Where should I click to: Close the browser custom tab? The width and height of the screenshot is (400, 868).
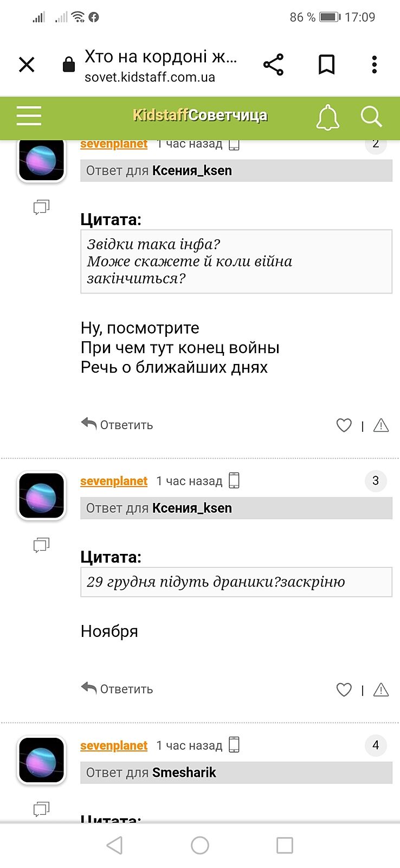(27, 65)
